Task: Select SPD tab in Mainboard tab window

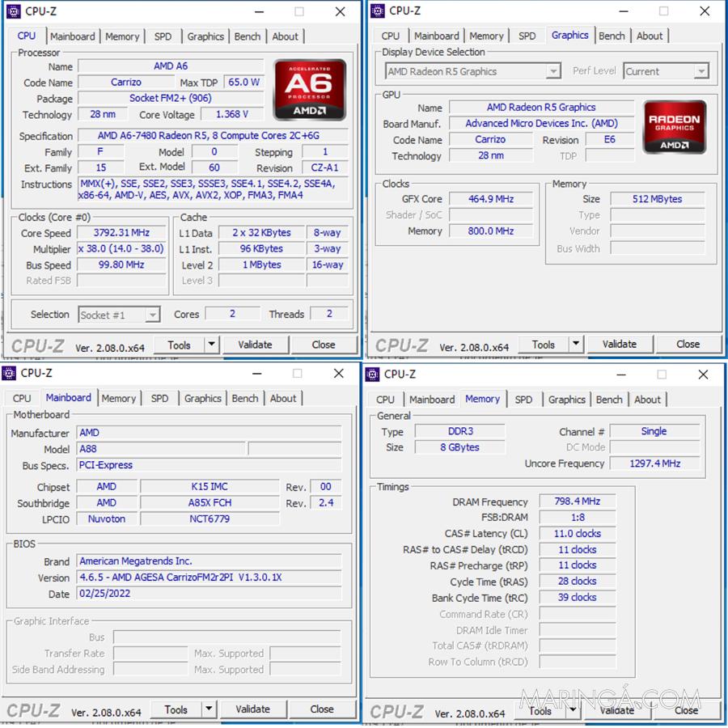Action: click(x=159, y=398)
